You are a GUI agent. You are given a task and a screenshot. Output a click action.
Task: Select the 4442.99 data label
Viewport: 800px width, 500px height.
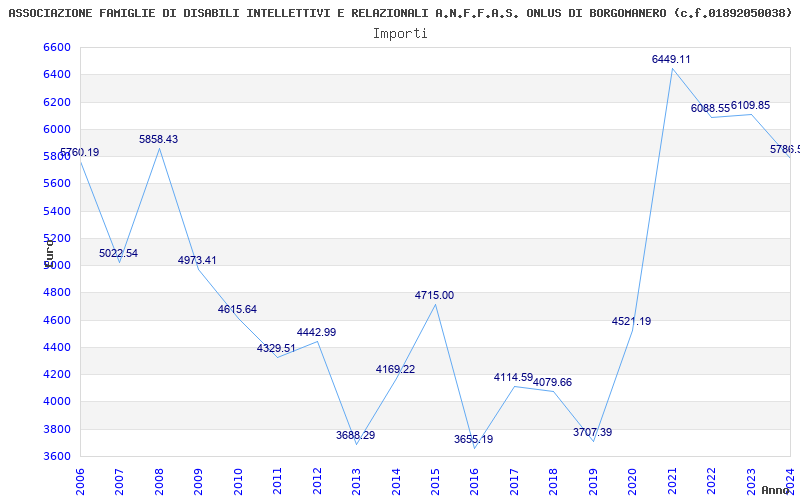pos(316,333)
